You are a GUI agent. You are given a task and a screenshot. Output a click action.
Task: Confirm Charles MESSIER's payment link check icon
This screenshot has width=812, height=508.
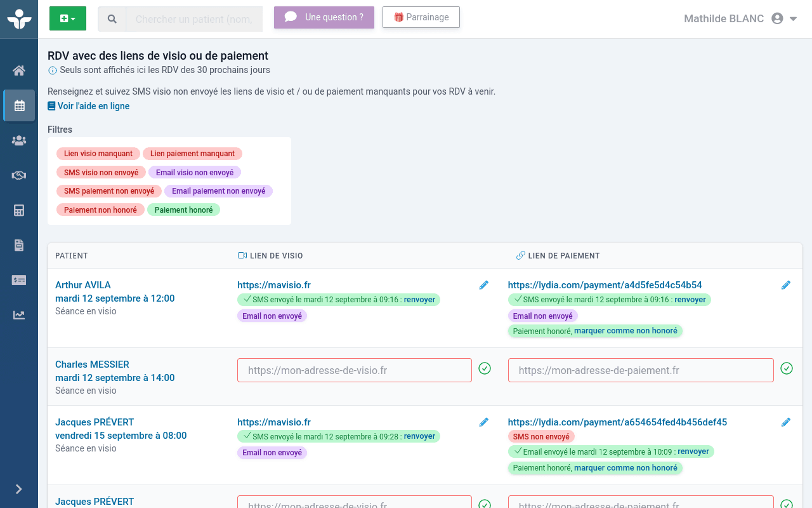click(787, 368)
